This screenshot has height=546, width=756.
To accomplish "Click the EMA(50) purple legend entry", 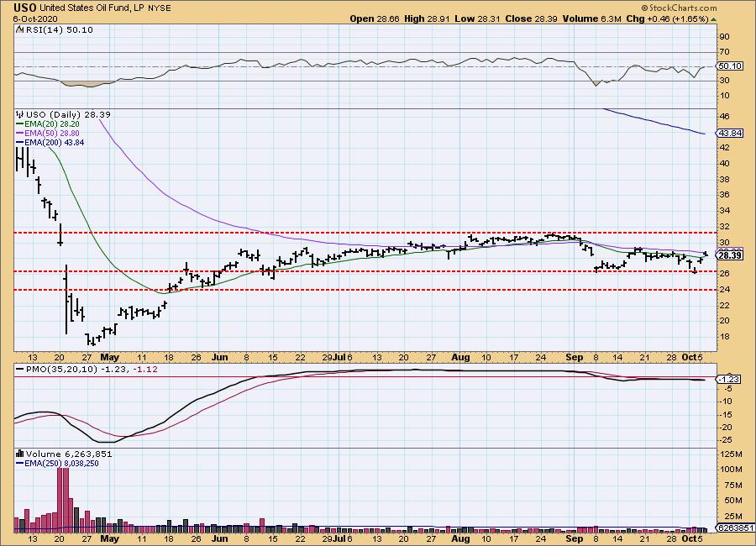I will [x=46, y=133].
